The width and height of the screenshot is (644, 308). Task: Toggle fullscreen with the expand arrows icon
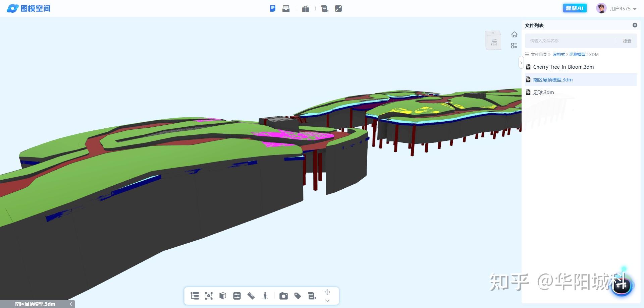(x=338, y=9)
